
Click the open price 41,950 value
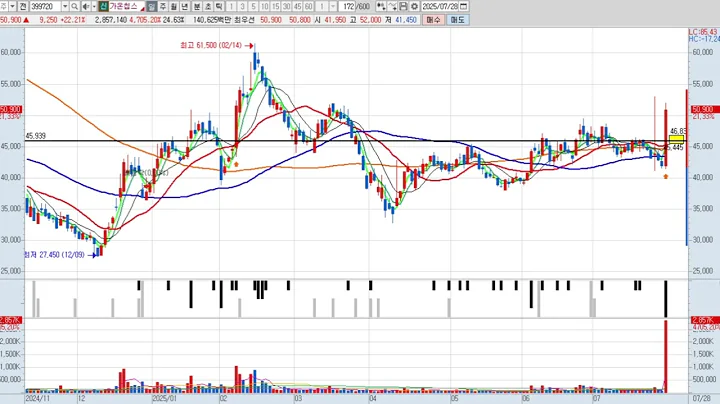[x=334, y=20]
